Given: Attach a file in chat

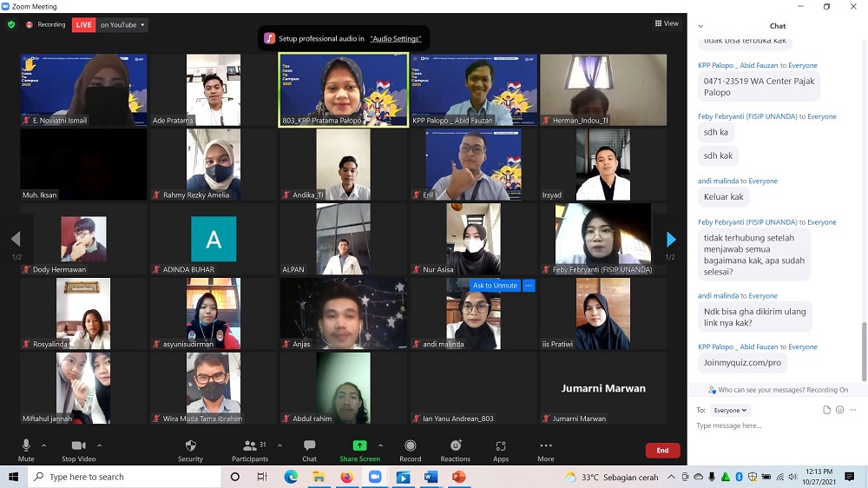Looking at the screenshot, I should point(826,410).
